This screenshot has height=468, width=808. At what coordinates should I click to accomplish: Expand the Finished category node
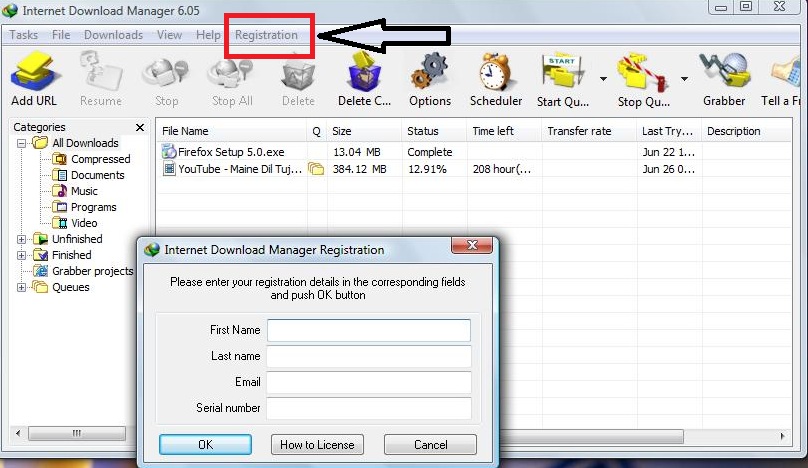pyautogui.click(x=21, y=255)
